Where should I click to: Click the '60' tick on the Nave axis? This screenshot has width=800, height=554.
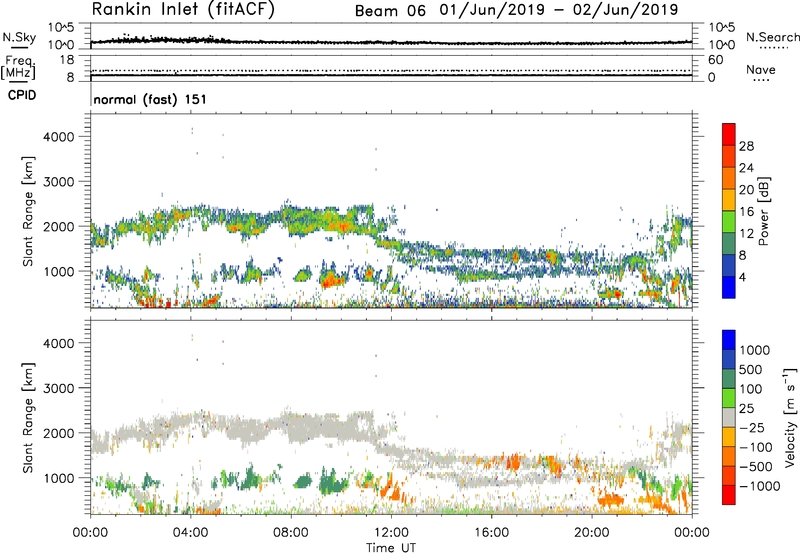715,60
